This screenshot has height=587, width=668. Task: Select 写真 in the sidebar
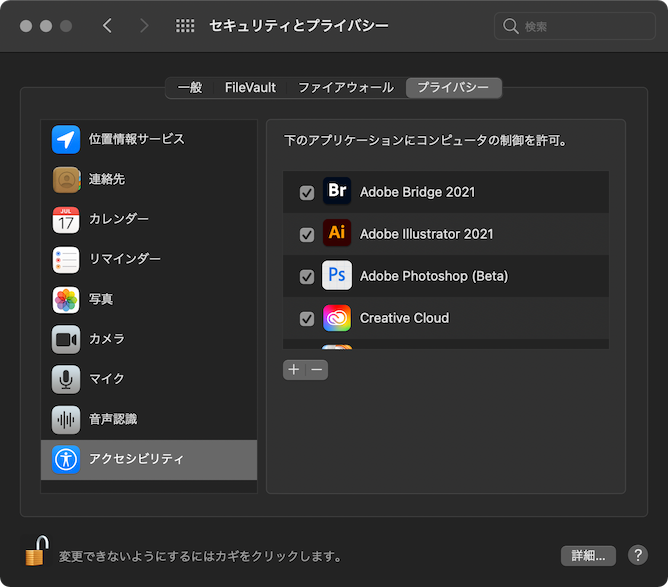(x=149, y=299)
